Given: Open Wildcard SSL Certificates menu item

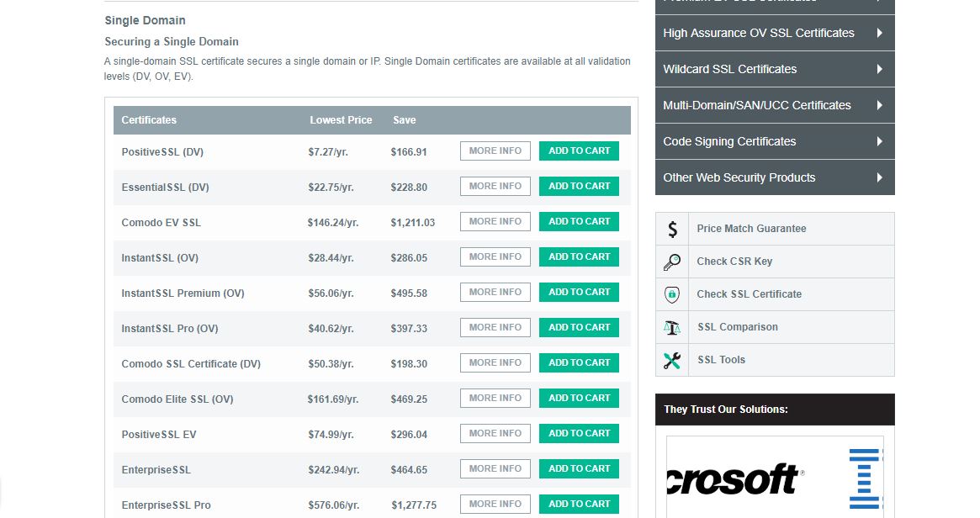Looking at the screenshot, I should coord(775,69).
